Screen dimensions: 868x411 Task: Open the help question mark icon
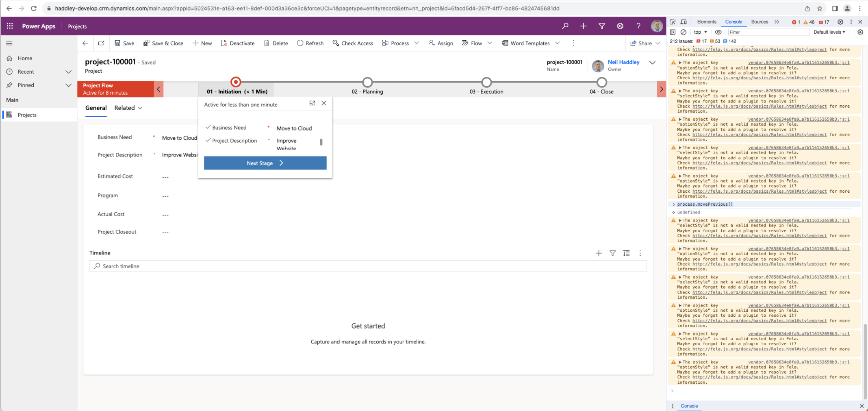638,26
